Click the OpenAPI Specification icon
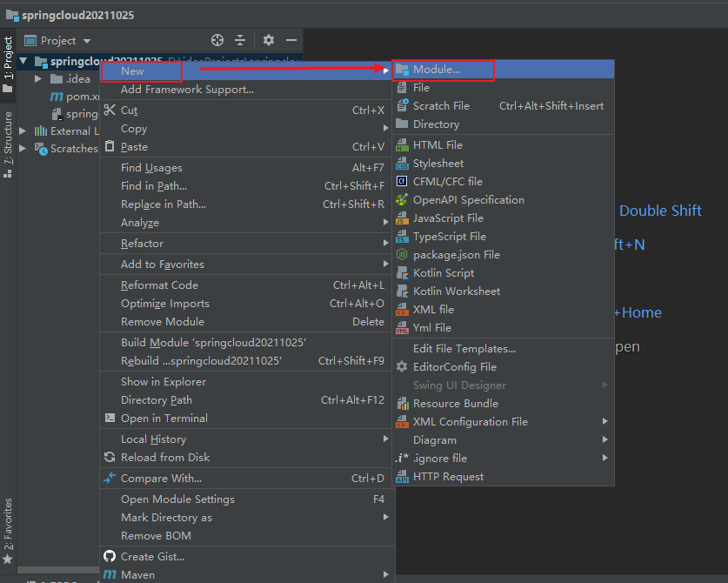728x583 pixels. (x=402, y=200)
